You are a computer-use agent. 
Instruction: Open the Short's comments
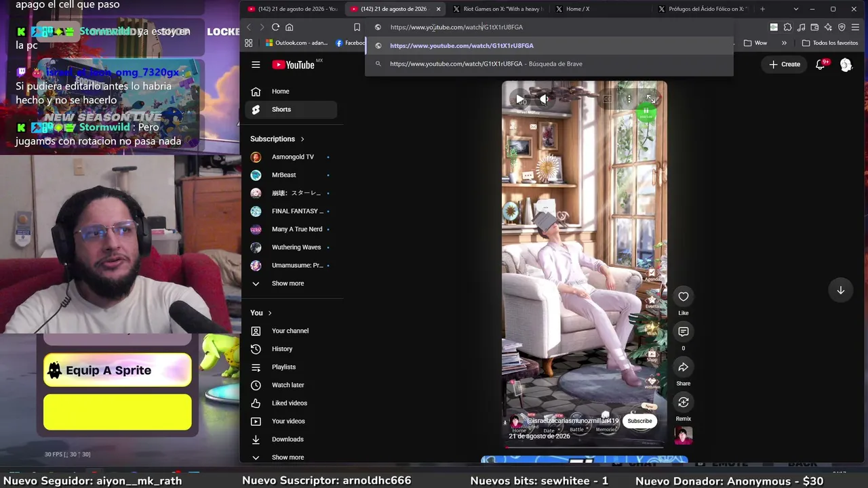click(x=684, y=331)
